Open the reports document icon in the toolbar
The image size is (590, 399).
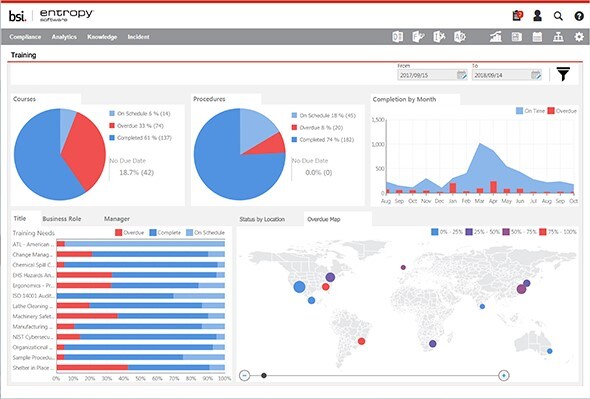tap(517, 37)
